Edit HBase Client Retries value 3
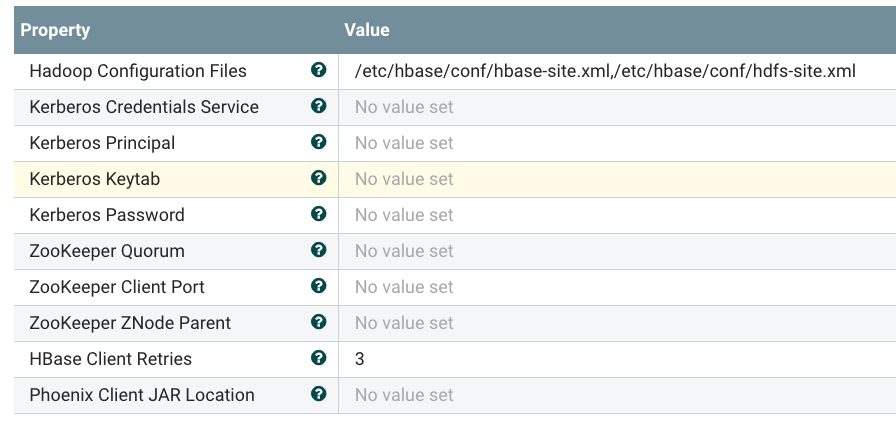896x432 pixels. pyautogui.click(x=360, y=359)
